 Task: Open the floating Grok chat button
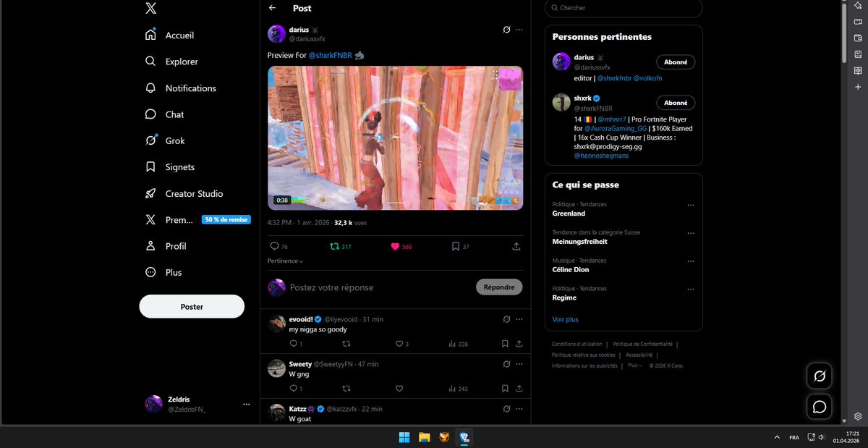click(x=819, y=376)
